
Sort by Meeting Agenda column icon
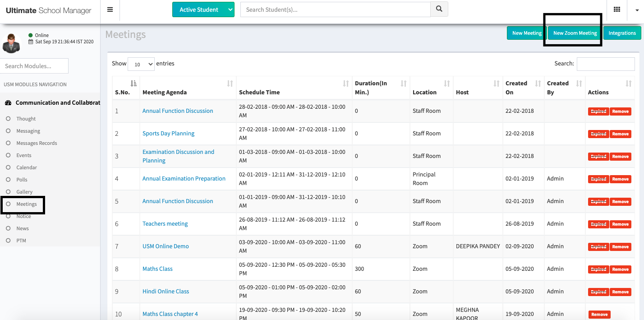point(230,83)
